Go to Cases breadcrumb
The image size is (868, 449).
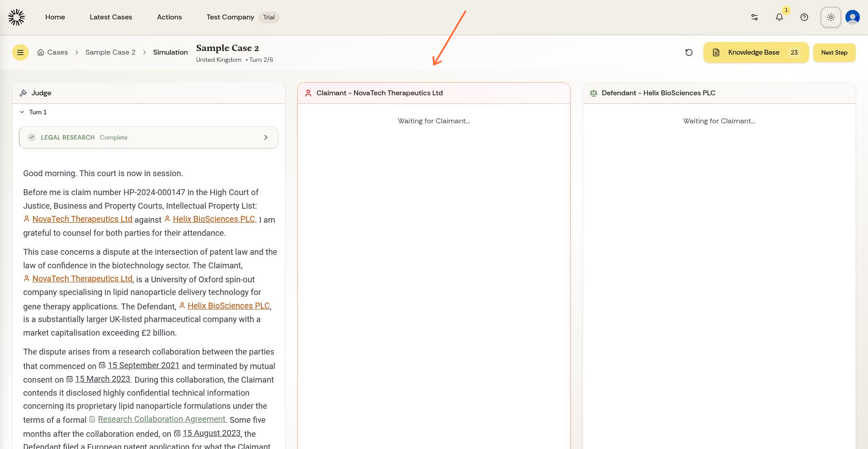(57, 52)
